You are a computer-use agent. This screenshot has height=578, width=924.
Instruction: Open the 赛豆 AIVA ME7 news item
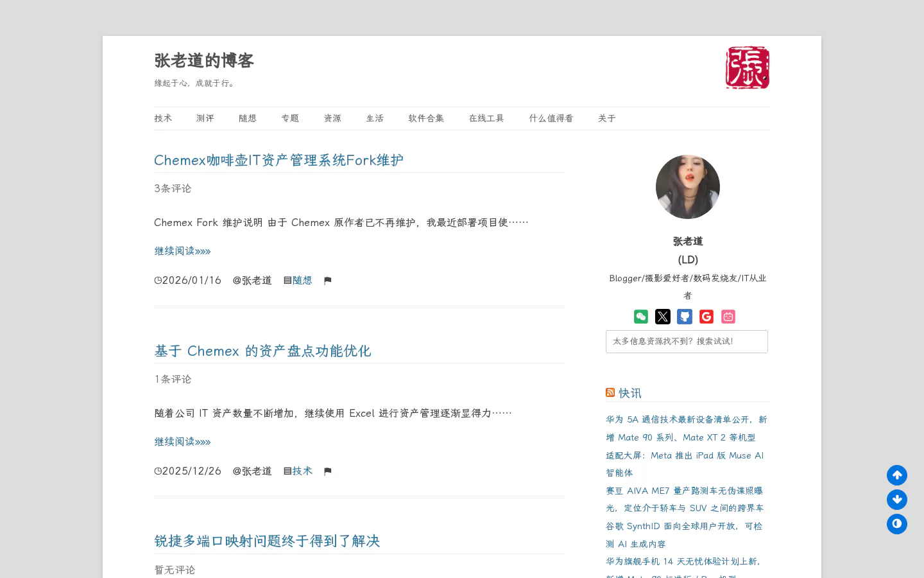tap(685, 499)
